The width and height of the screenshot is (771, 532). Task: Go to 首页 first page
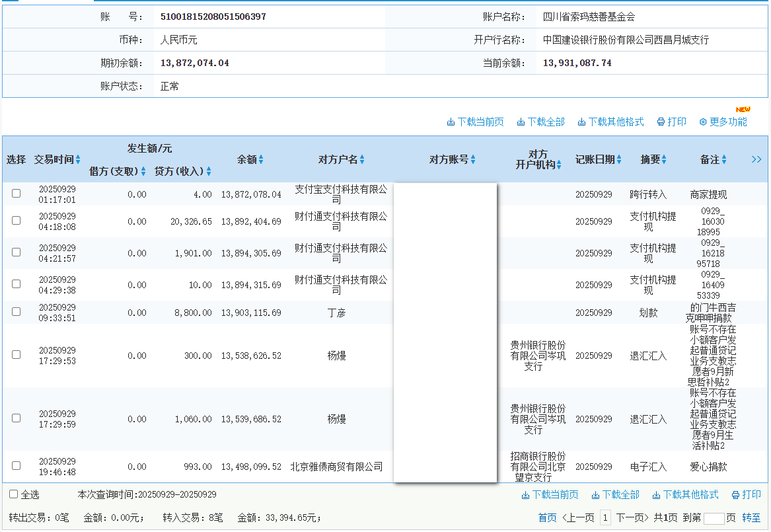tap(547, 518)
